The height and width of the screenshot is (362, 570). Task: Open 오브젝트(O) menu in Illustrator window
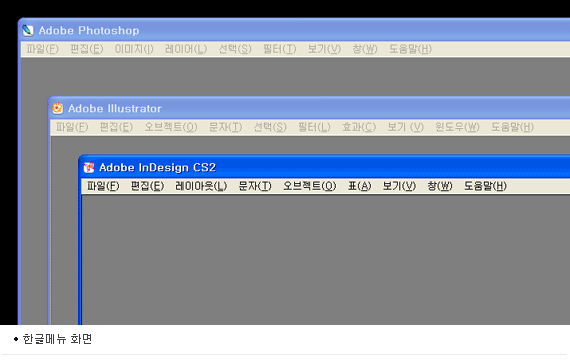pos(171,127)
